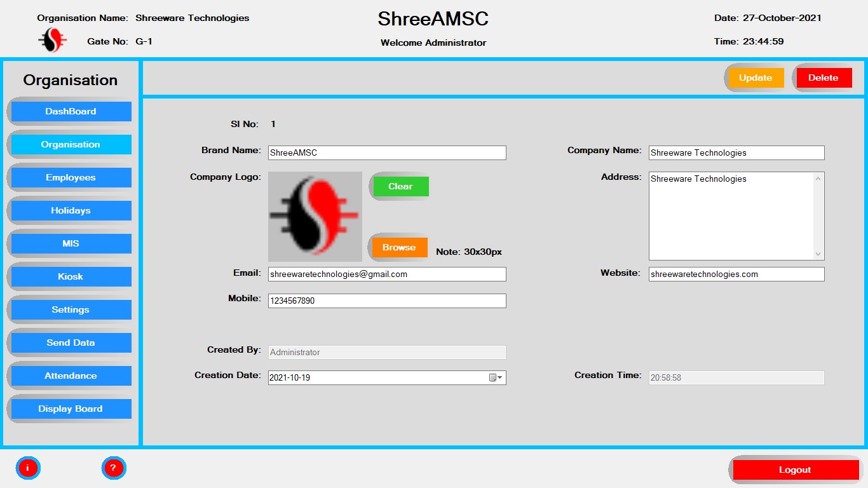Click the Address scrollbar up arrow
The width and height of the screenshot is (868, 488).
pyautogui.click(x=818, y=179)
